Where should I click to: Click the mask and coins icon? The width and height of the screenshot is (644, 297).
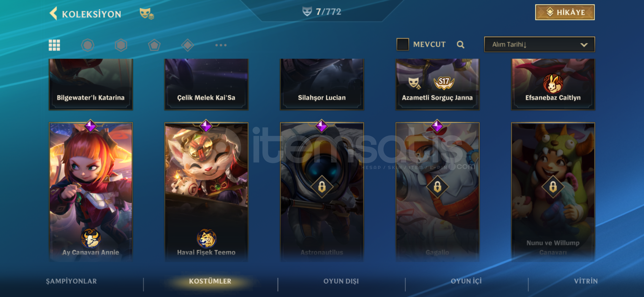click(x=146, y=13)
